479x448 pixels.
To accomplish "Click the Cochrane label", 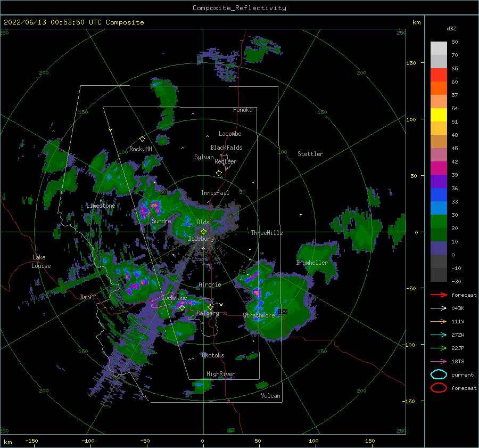I will coord(174,298).
